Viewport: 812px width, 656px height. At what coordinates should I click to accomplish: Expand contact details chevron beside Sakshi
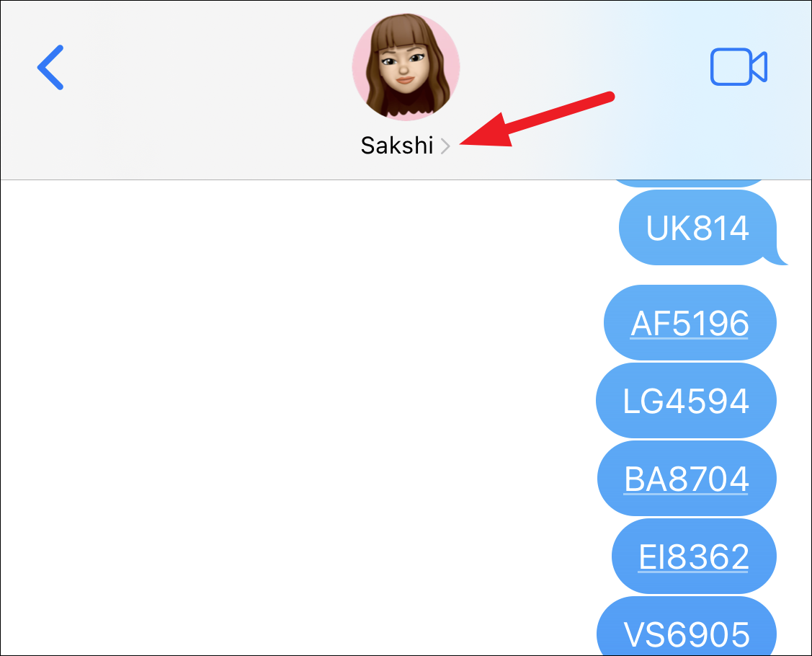pos(445,146)
